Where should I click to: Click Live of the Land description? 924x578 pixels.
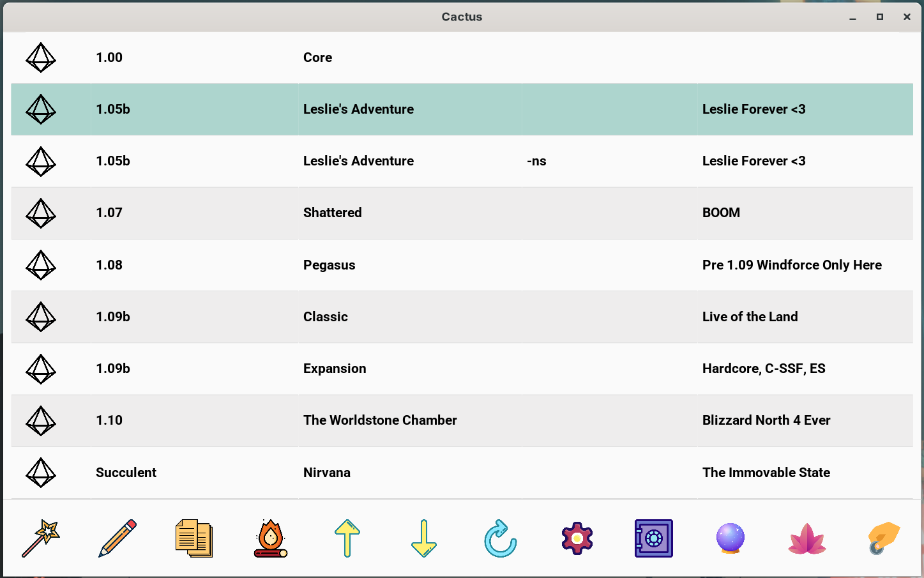pyautogui.click(x=750, y=317)
